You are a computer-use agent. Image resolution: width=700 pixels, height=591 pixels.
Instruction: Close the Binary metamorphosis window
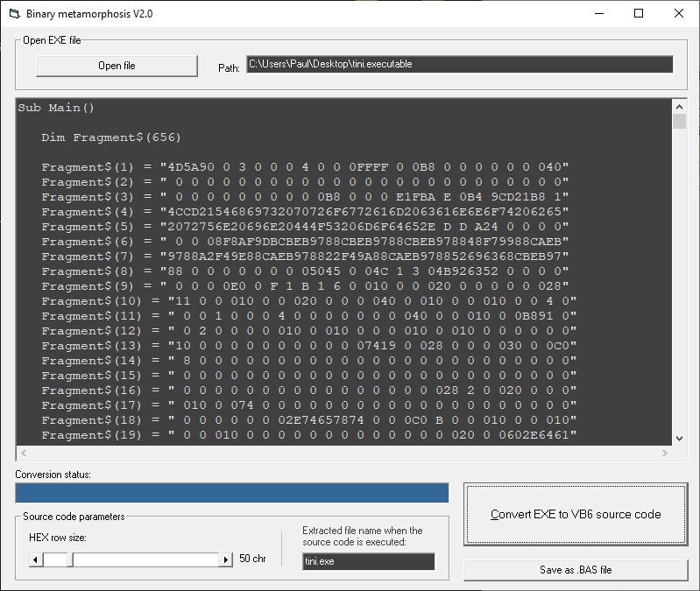point(679,14)
